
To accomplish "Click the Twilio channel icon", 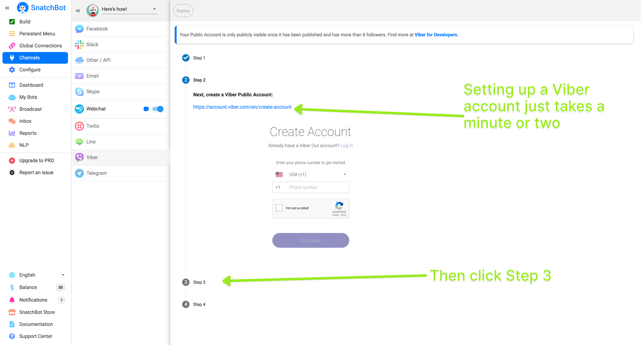I will (x=79, y=126).
